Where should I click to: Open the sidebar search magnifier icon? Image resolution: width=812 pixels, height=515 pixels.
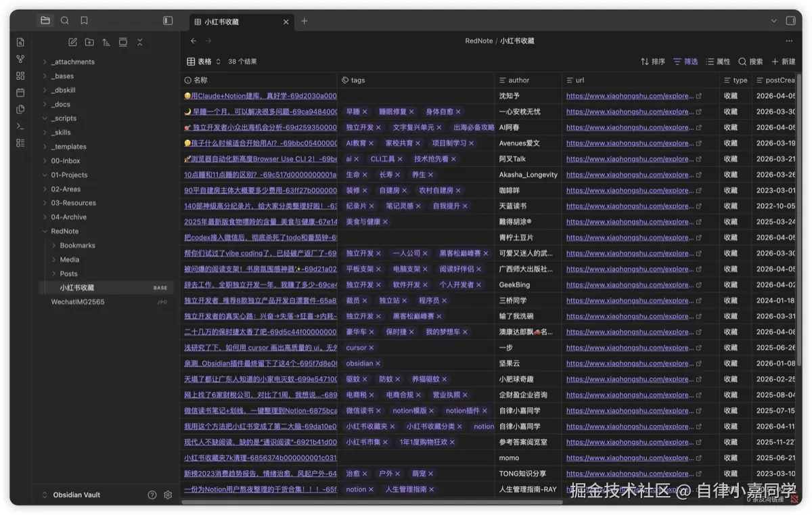click(65, 21)
